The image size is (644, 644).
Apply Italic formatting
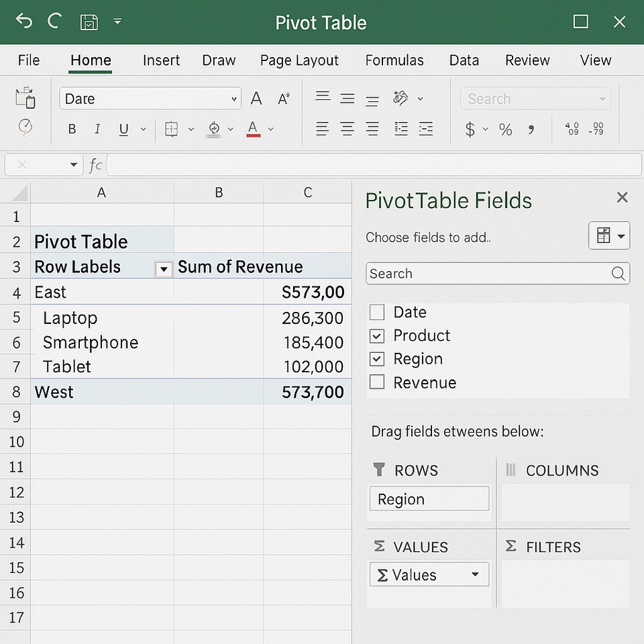click(x=97, y=129)
